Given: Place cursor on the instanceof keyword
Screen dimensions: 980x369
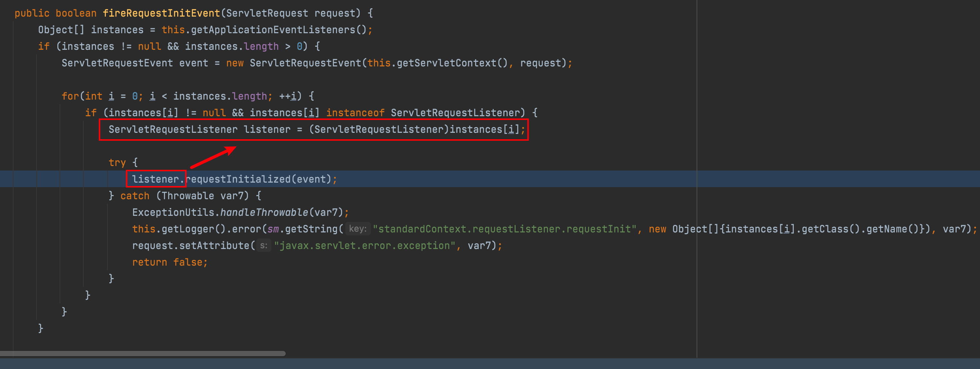Looking at the screenshot, I should click(x=355, y=113).
